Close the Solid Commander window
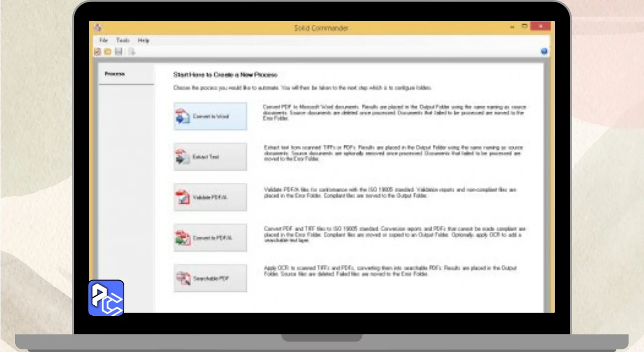644x352 pixels. tap(540, 26)
